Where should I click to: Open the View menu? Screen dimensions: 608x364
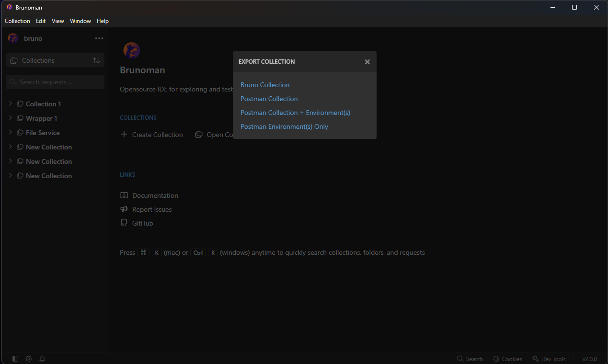point(57,21)
